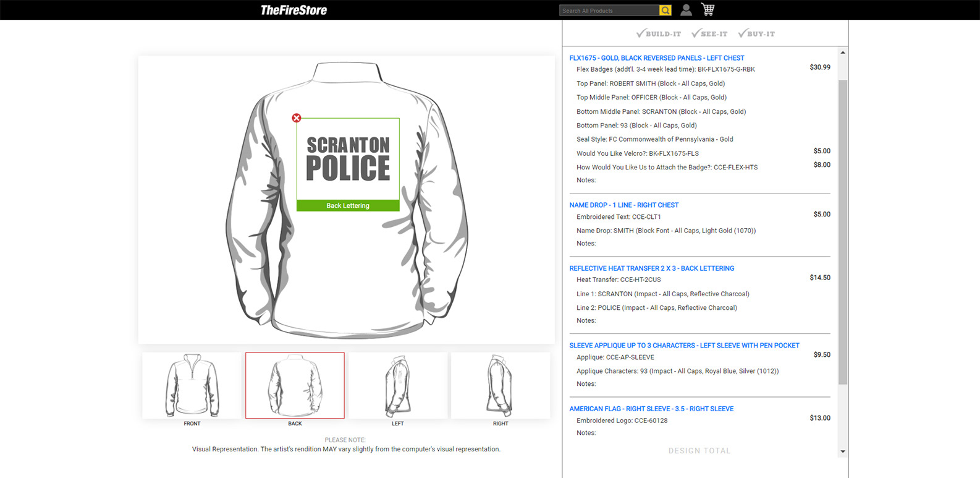
Task: Open American Flag Right Sleeve link
Action: (x=651, y=409)
